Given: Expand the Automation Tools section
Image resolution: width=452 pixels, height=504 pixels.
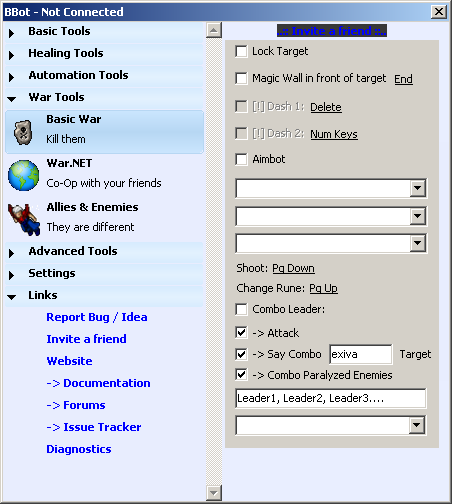Looking at the screenshot, I should (x=12, y=77).
